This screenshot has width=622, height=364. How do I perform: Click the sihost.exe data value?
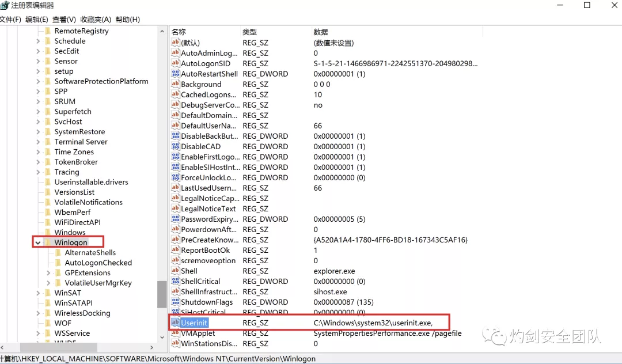click(x=330, y=291)
